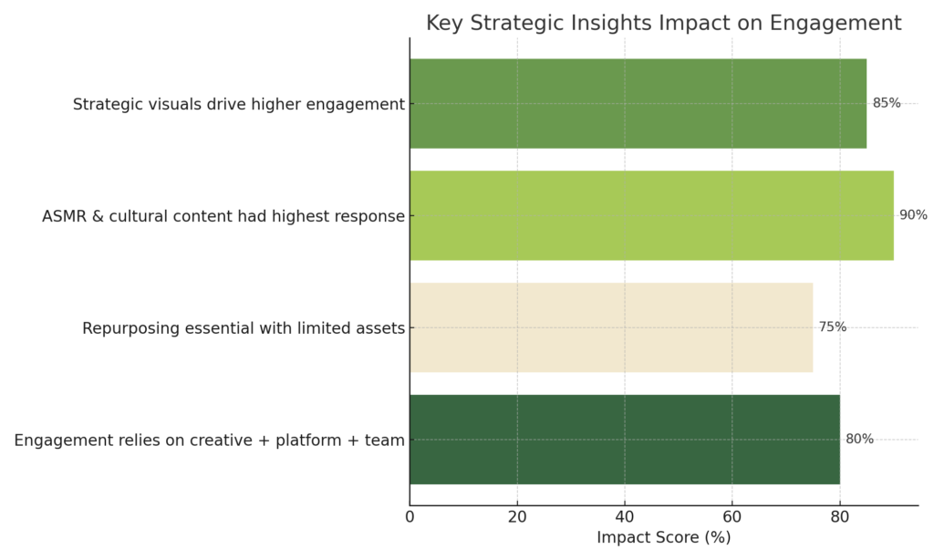Click the 0 tick on x-axis

pyautogui.click(x=410, y=518)
